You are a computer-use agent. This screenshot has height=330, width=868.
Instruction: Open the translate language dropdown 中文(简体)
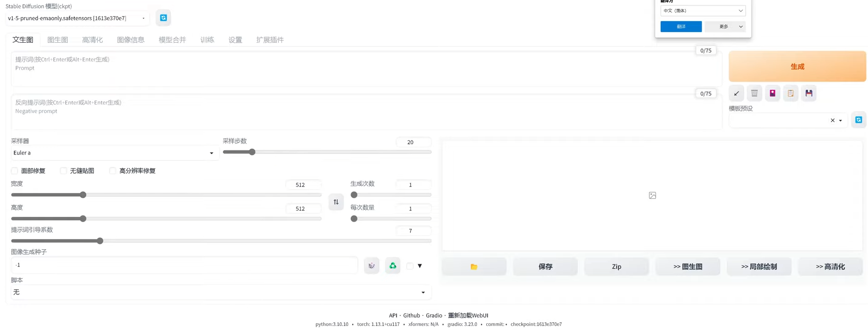coord(703,11)
